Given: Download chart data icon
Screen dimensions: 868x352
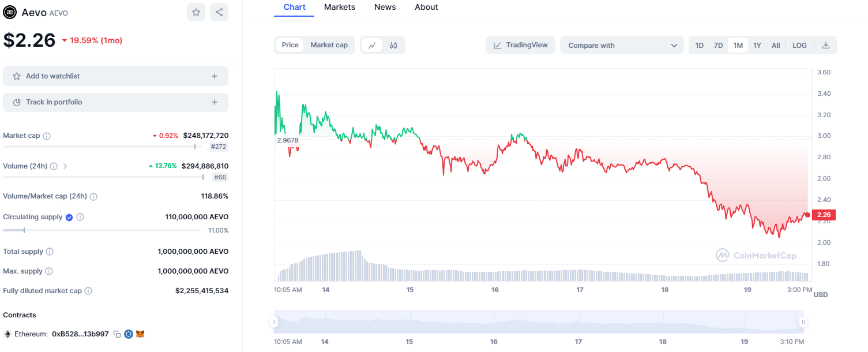Looking at the screenshot, I should pos(826,45).
